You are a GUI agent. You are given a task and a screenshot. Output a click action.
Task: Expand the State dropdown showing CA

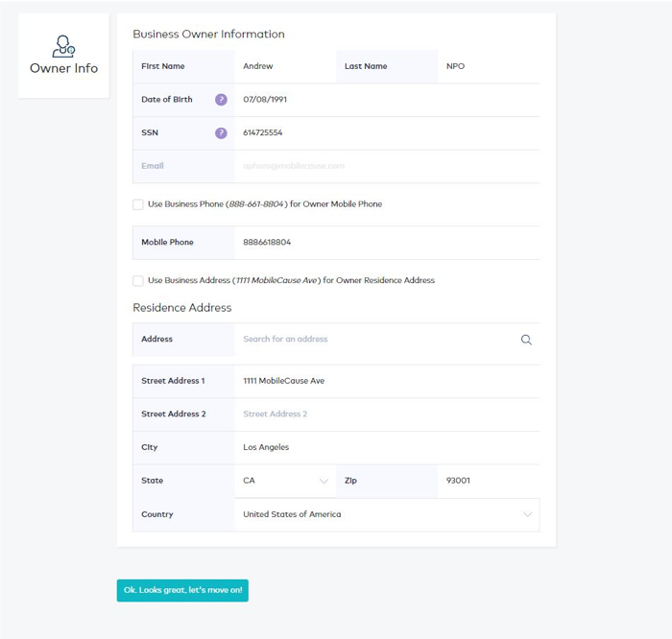pyautogui.click(x=285, y=481)
